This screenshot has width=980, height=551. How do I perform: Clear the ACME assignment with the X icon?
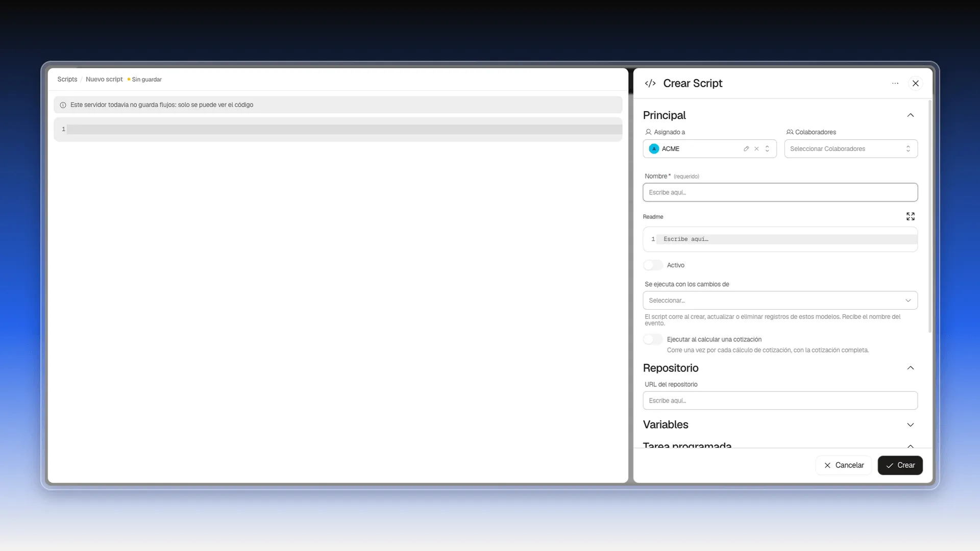point(756,148)
